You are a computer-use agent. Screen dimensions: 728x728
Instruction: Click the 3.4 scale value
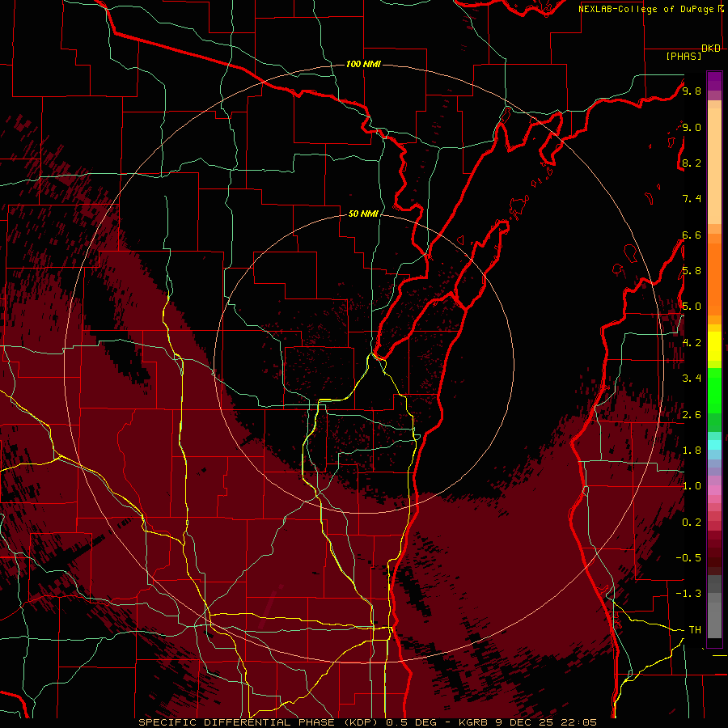point(692,379)
